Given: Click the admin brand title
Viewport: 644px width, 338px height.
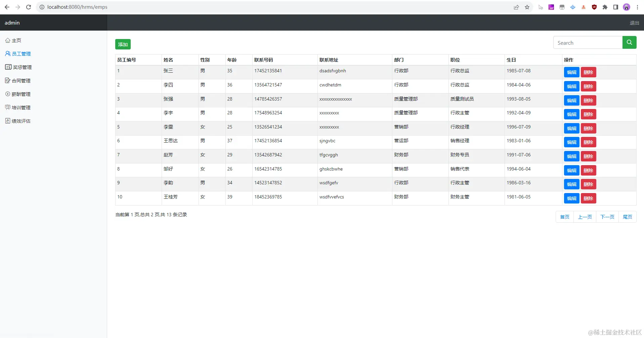Looking at the screenshot, I should [x=12, y=23].
